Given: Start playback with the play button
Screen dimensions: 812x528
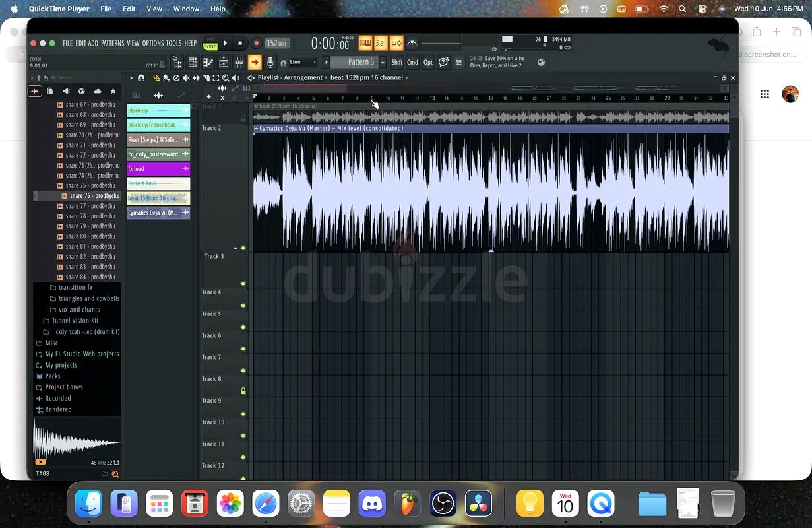Looking at the screenshot, I should (226, 44).
